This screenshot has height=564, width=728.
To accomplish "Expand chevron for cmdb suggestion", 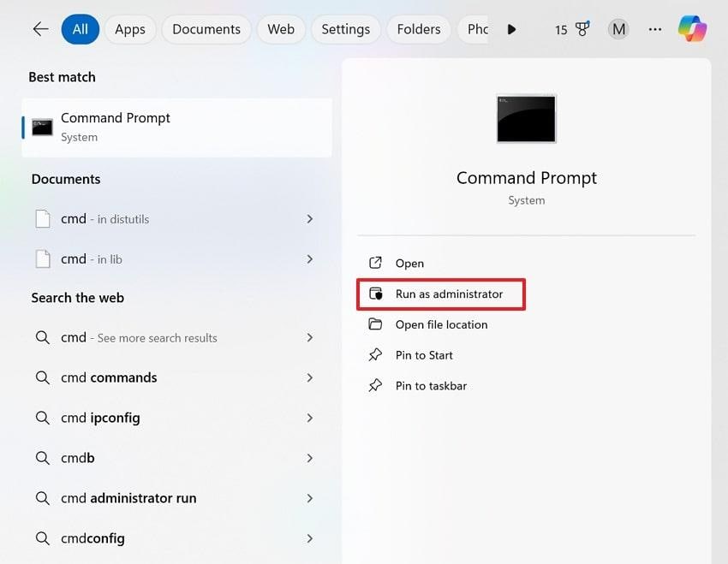I will coord(310,458).
